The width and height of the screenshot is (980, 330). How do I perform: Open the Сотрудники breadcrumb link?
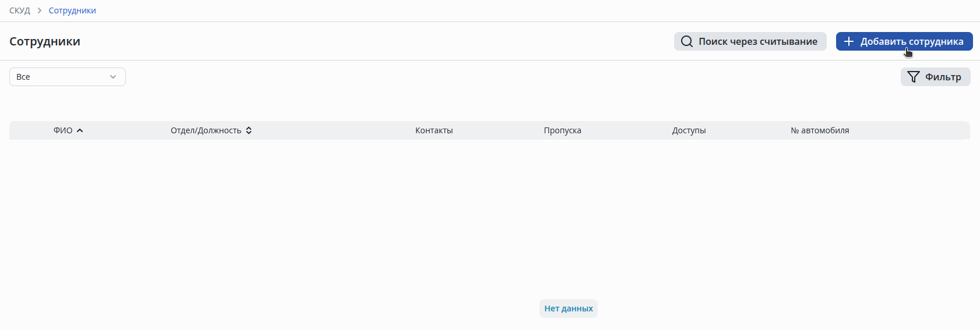click(x=72, y=10)
